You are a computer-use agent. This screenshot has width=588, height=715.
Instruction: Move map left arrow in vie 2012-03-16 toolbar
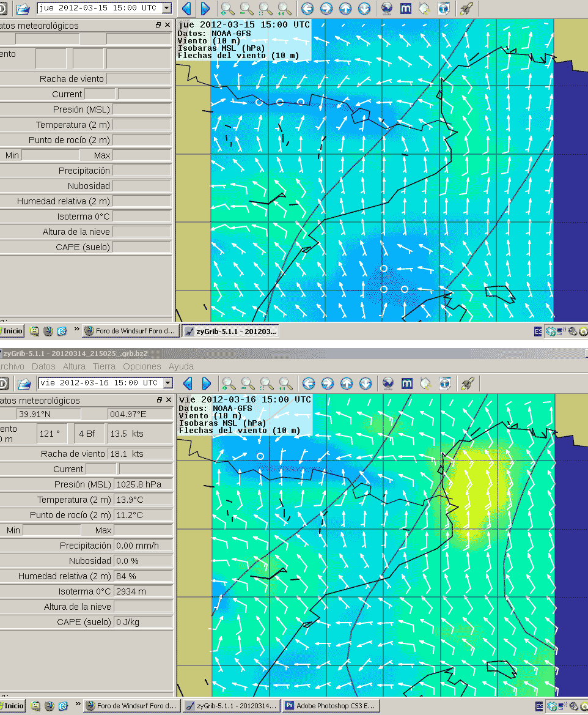coord(309,383)
